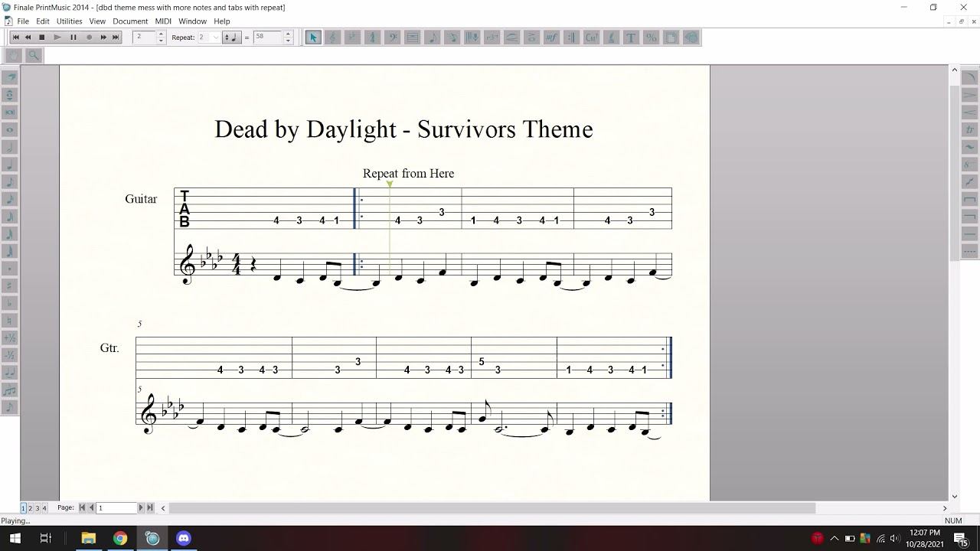Select the Selection arrow tool
The image size is (980, 551).
[x=313, y=37]
